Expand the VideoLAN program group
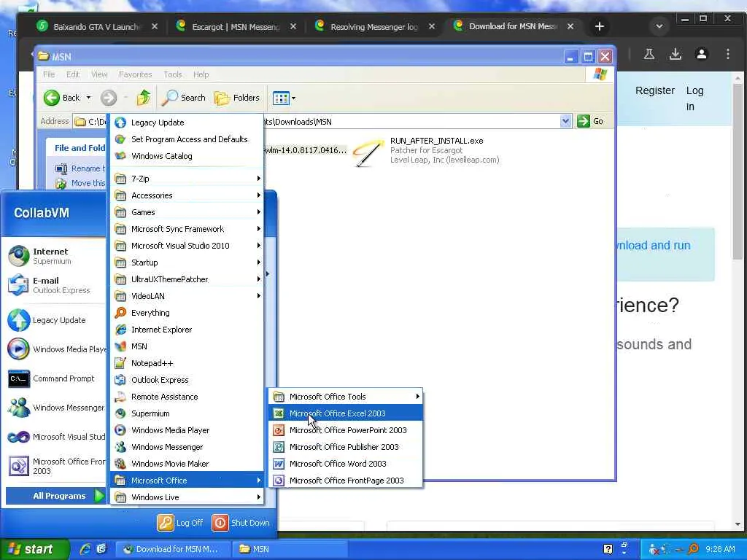 (x=187, y=296)
